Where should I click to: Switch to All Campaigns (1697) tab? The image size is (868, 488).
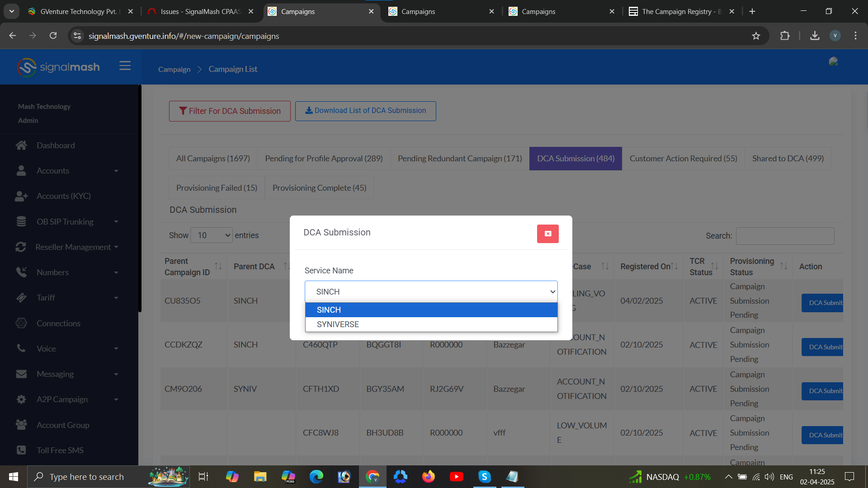click(x=213, y=159)
